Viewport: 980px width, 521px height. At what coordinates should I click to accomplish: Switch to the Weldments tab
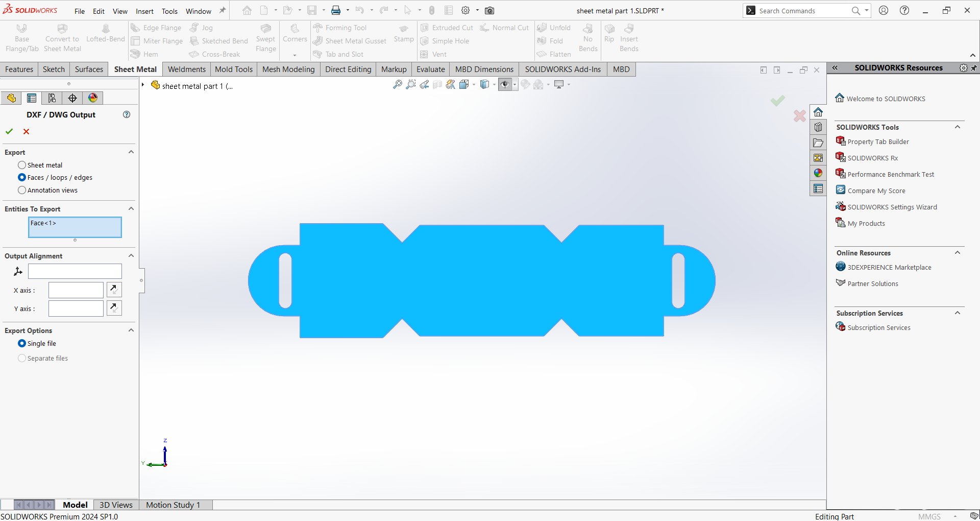(x=187, y=69)
